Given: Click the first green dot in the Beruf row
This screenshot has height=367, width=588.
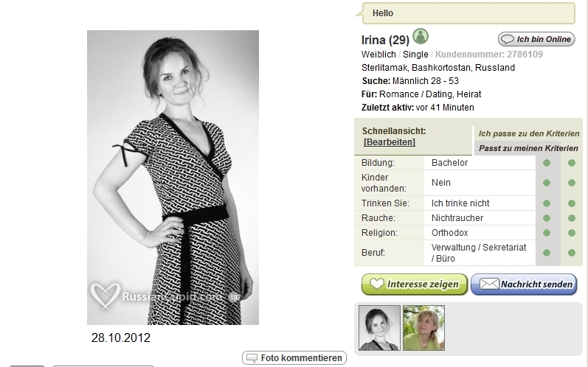Looking at the screenshot, I should click(x=547, y=253).
